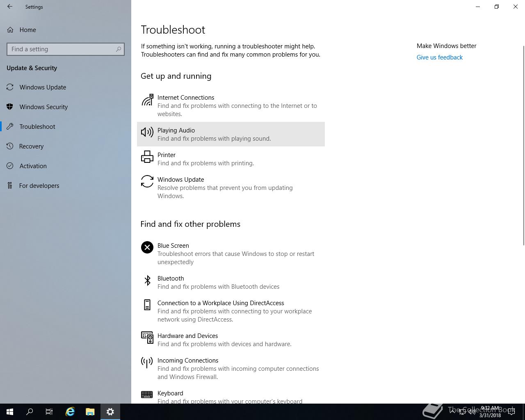
Task: Open For developers section
Action: point(66,185)
